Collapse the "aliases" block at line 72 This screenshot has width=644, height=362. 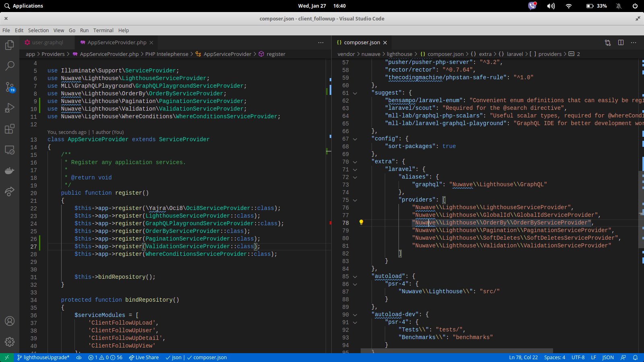tap(355, 177)
